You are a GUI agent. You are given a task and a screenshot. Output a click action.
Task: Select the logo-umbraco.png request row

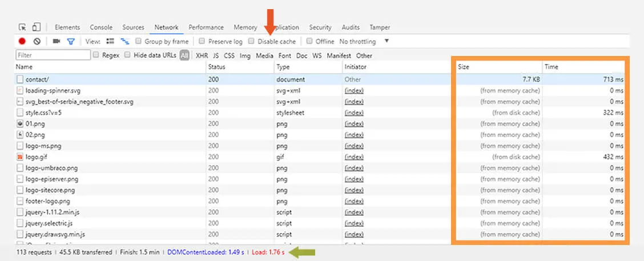[320, 168]
